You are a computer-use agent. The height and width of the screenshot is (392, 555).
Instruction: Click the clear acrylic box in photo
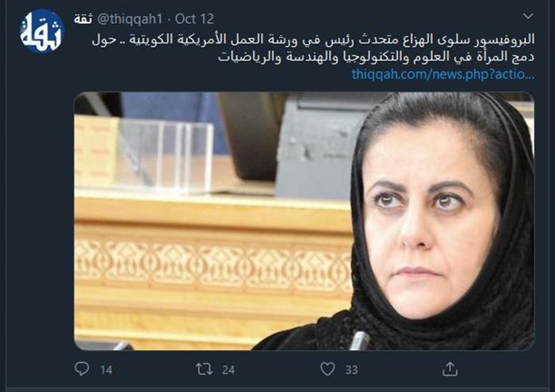(x=165, y=156)
